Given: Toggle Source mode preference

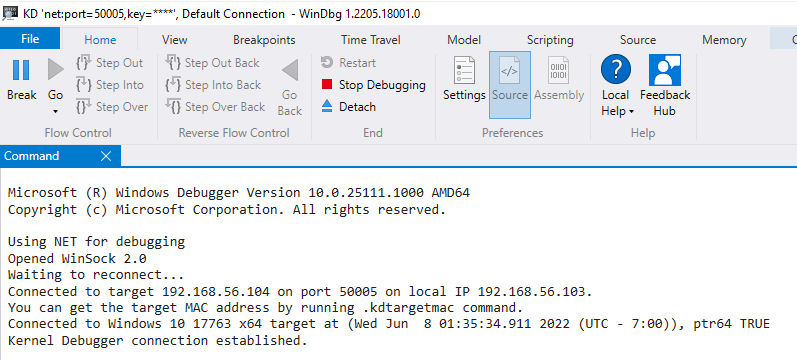Looking at the screenshot, I should pos(510,84).
